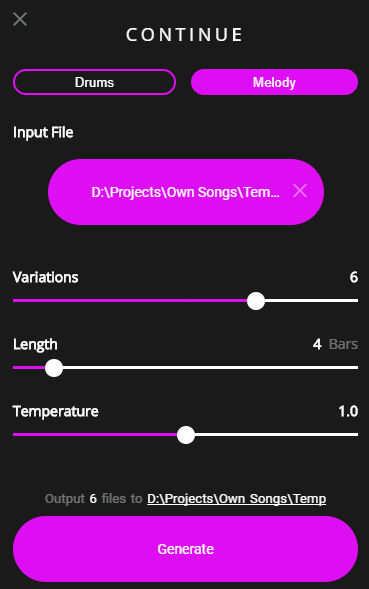Screen dimensions: 369x589
Task: Click the Temperature label
Action: click(x=56, y=412)
